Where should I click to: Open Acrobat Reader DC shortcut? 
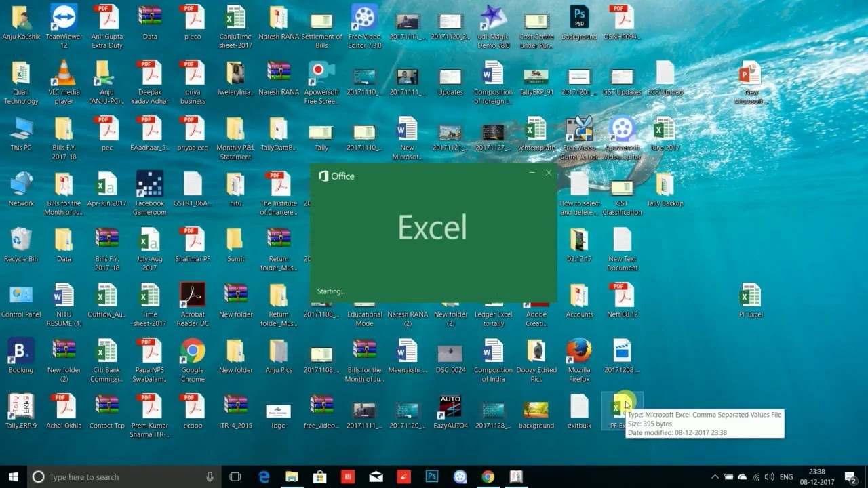coord(193,305)
